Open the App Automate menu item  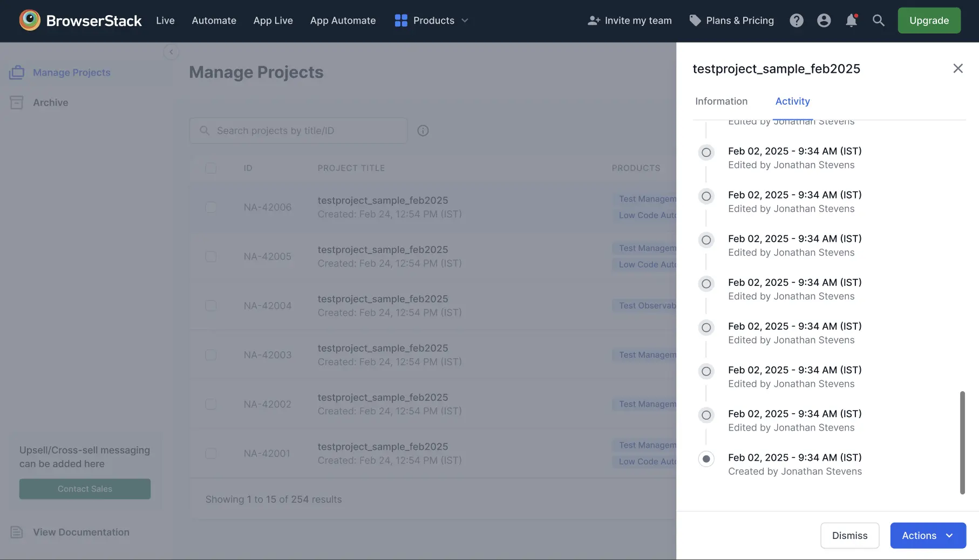tap(343, 21)
